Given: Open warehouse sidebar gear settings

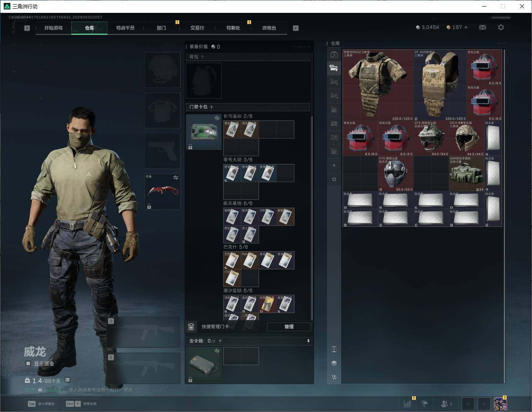Looking at the screenshot, I should tap(334, 179).
